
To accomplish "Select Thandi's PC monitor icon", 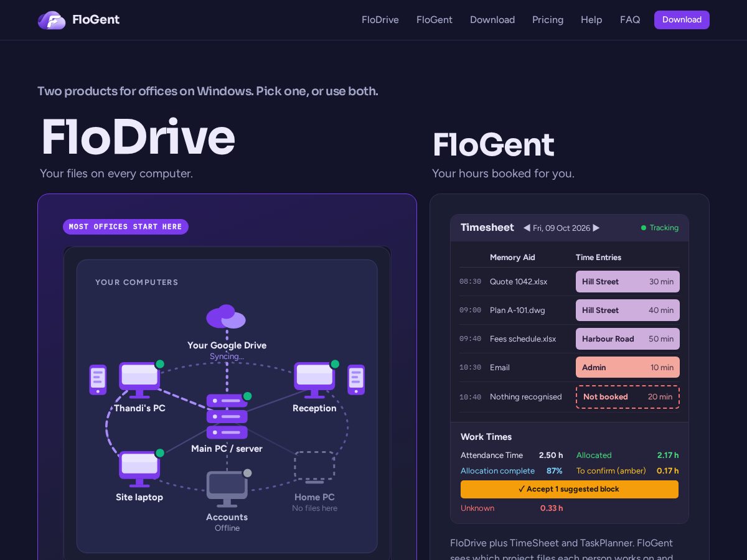I will pos(139,380).
